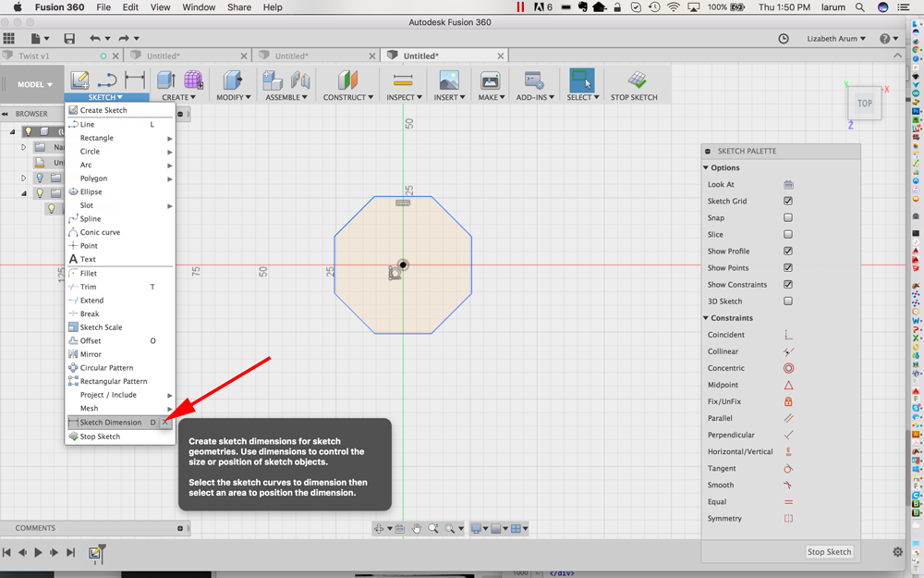Open the data panel grid icon

tap(9, 38)
